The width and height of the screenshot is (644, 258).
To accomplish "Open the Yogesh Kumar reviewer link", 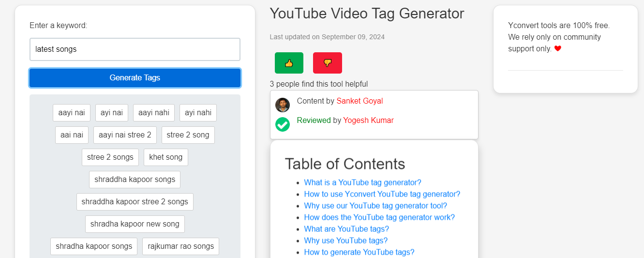I will [368, 121].
